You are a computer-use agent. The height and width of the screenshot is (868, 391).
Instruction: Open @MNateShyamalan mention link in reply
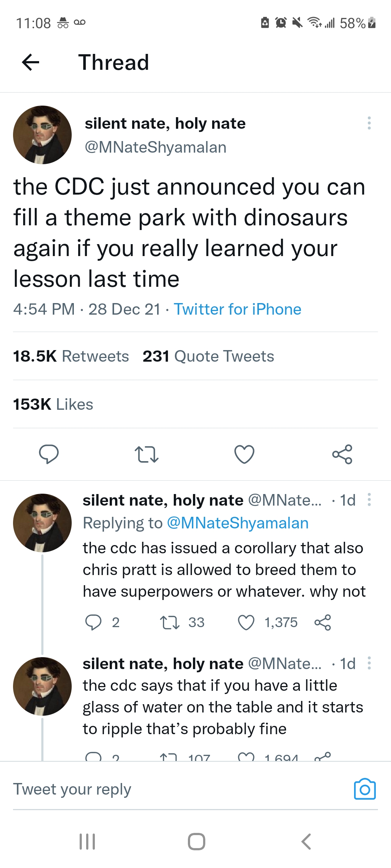click(x=237, y=523)
